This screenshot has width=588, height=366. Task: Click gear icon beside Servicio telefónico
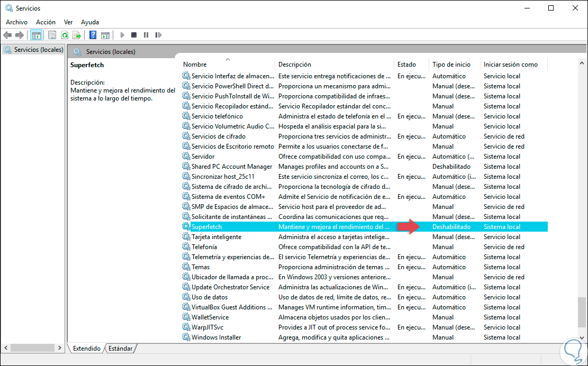tap(186, 116)
